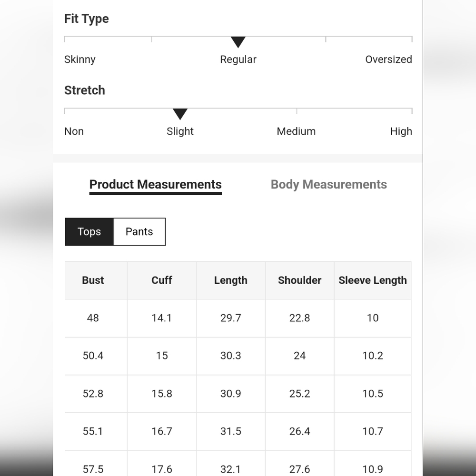The image size is (476, 476).
Task: Click the Non stretch label
Action: pos(74,131)
